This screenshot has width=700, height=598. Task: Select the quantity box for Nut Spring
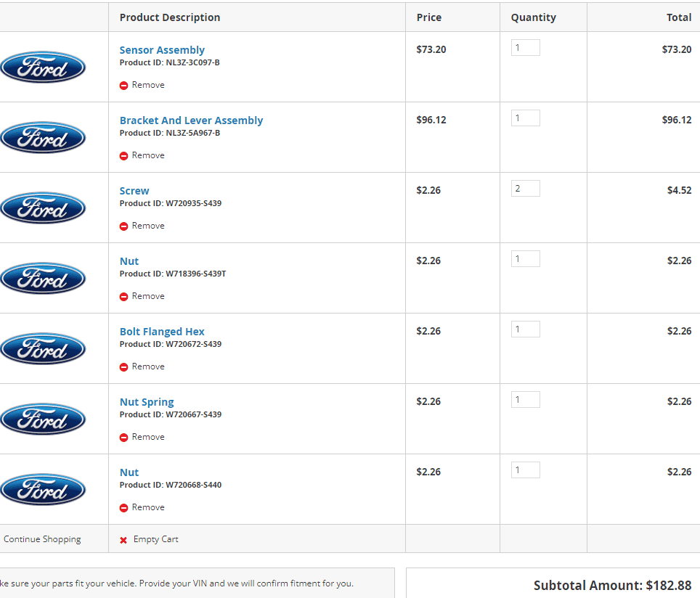[x=525, y=400]
